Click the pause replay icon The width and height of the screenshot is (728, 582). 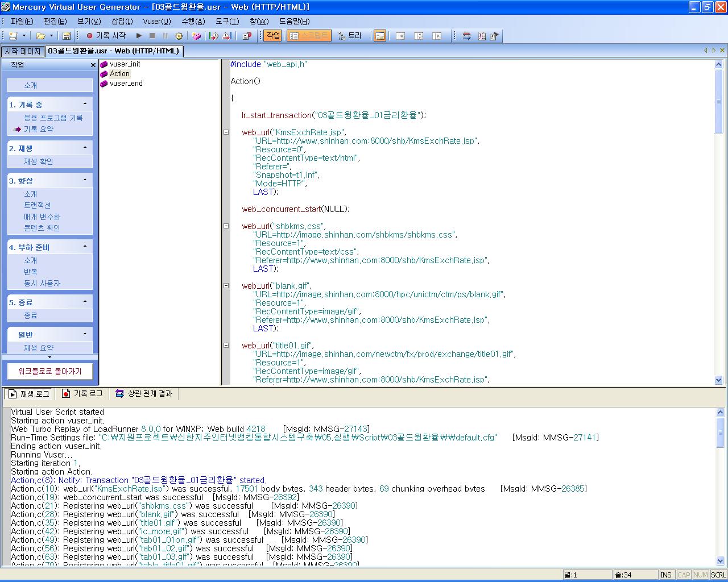click(166, 36)
